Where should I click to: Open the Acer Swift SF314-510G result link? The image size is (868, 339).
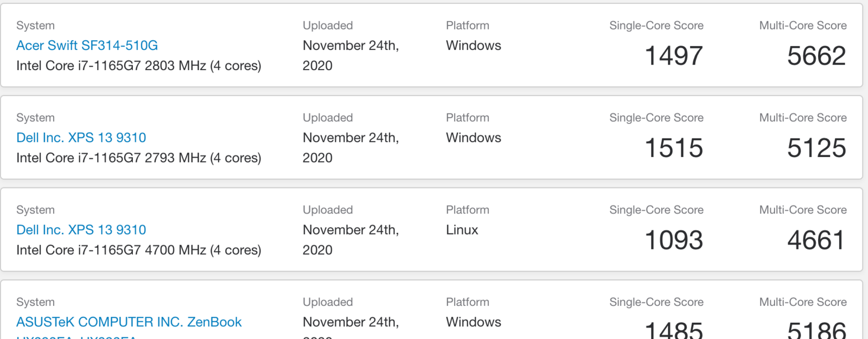[x=87, y=46]
